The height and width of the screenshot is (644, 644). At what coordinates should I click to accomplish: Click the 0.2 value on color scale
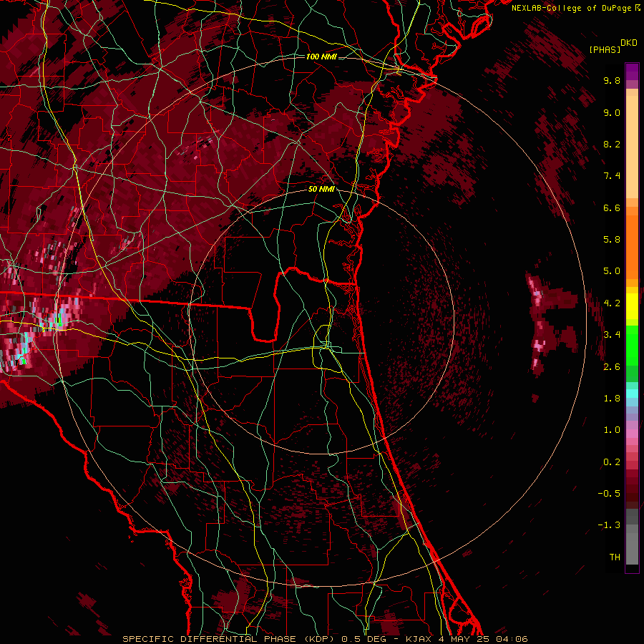(612, 462)
